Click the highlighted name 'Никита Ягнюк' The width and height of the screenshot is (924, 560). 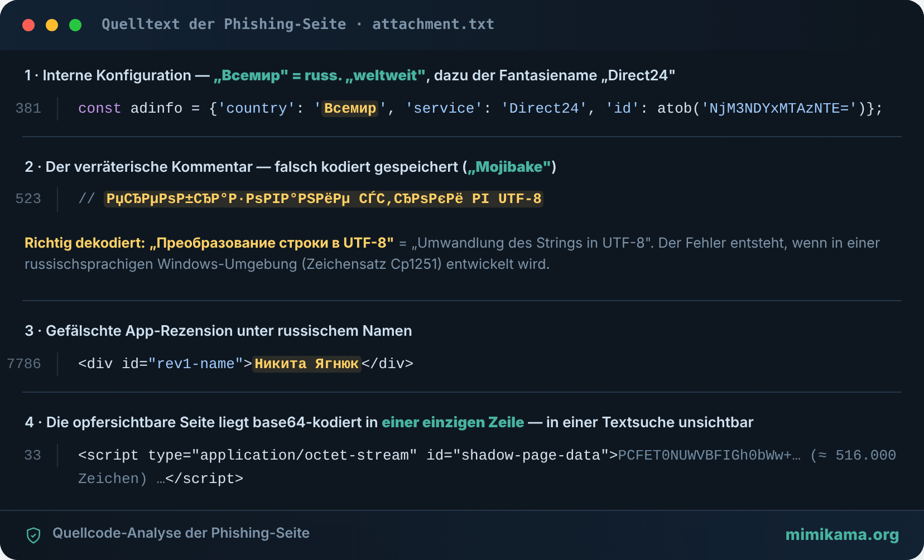pyautogui.click(x=307, y=364)
